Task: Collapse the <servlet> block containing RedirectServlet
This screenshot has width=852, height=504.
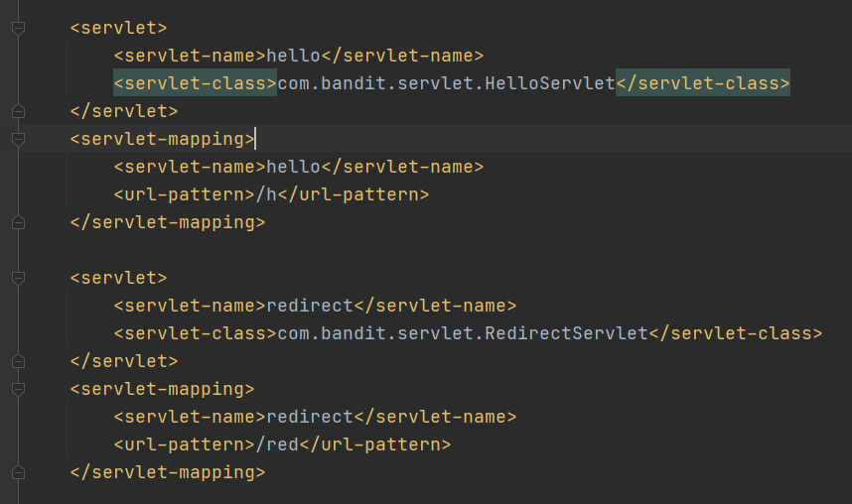Action: pos(18,278)
